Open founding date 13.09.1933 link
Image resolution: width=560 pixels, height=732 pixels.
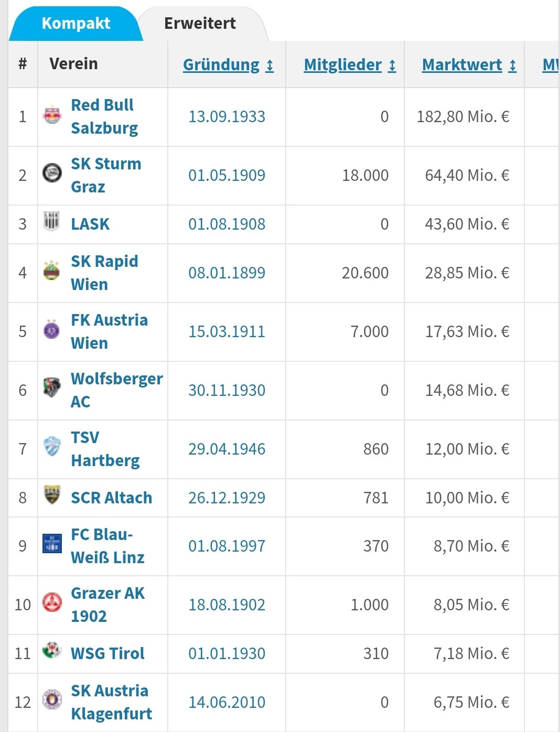click(x=227, y=116)
